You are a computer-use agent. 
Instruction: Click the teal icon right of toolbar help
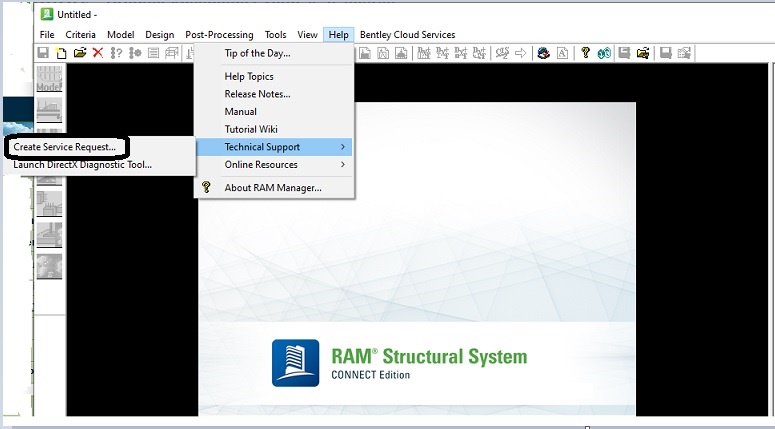coord(604,53)
